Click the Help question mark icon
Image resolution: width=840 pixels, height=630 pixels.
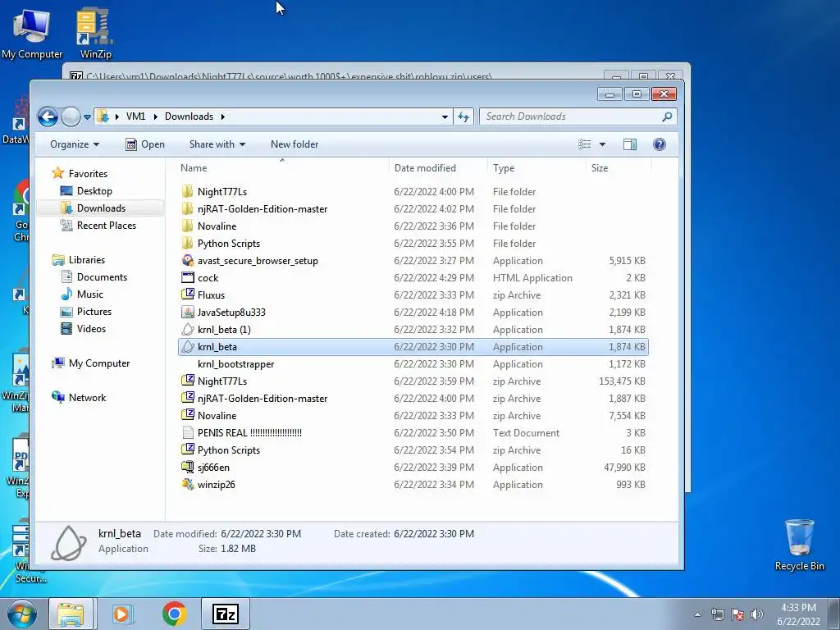click(660, 144)
